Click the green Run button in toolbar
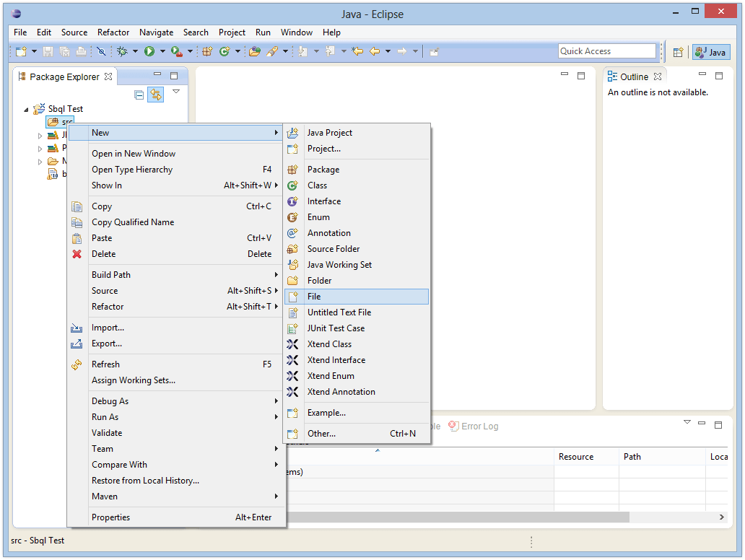745x560 pixels. point(149,51)
